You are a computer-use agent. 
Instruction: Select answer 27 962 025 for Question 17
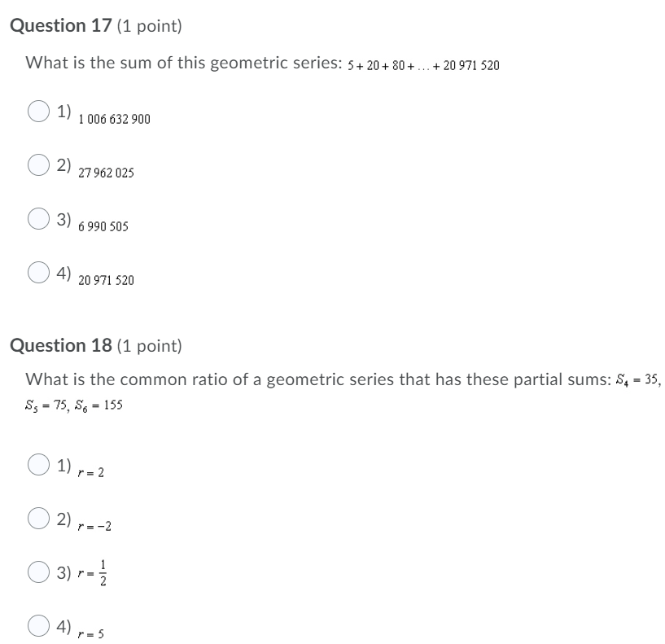37,165
